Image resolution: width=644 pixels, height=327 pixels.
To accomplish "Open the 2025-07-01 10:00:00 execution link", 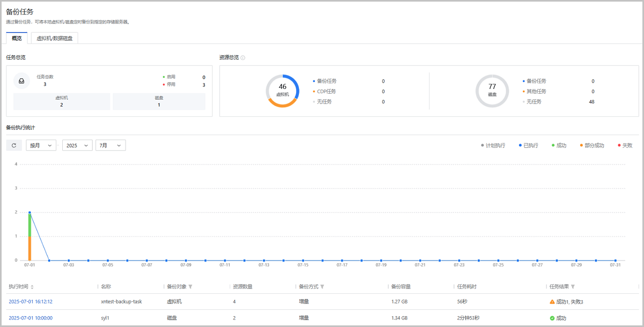I will coord(31,318).
